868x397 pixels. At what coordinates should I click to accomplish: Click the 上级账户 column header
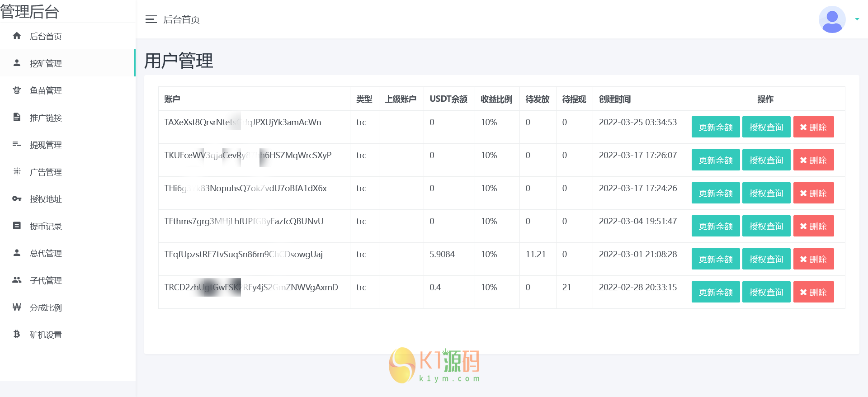(x=401, y=99)
